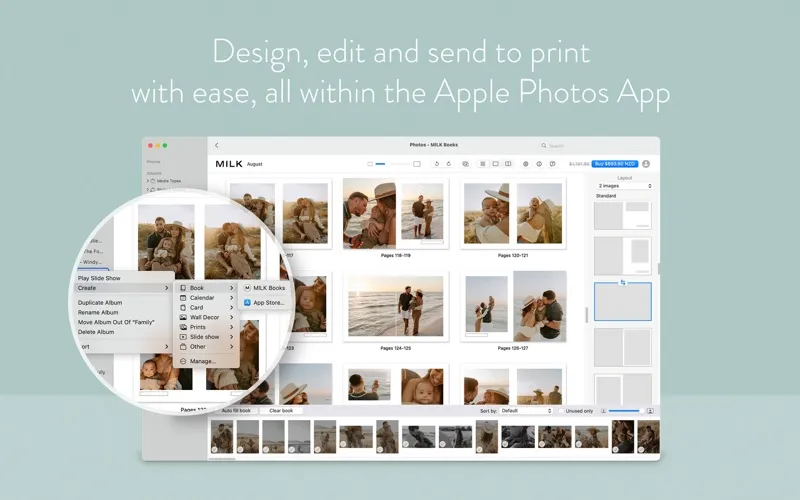The width and height of the screenshot is (800, 500).
Task: Open spread Pages 124-125
Action: [x=395, y=306]
